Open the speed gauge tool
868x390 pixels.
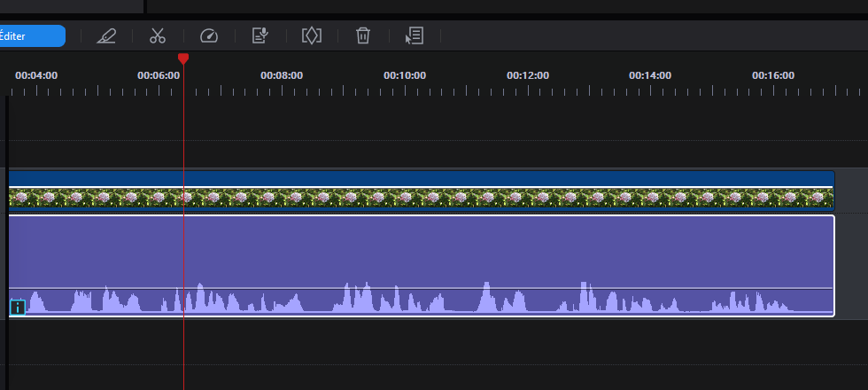click(x=209, y=36)
